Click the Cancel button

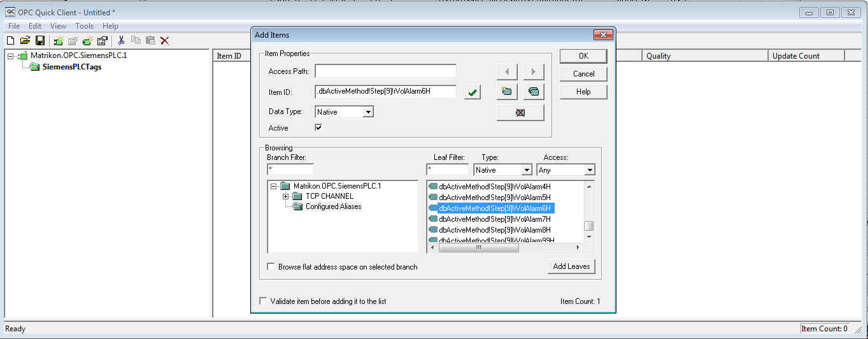583,74
